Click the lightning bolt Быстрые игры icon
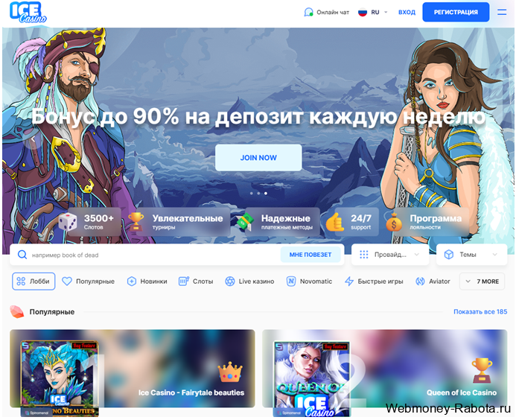The width and height of the screenshot is (516, 420). (349, 281)
